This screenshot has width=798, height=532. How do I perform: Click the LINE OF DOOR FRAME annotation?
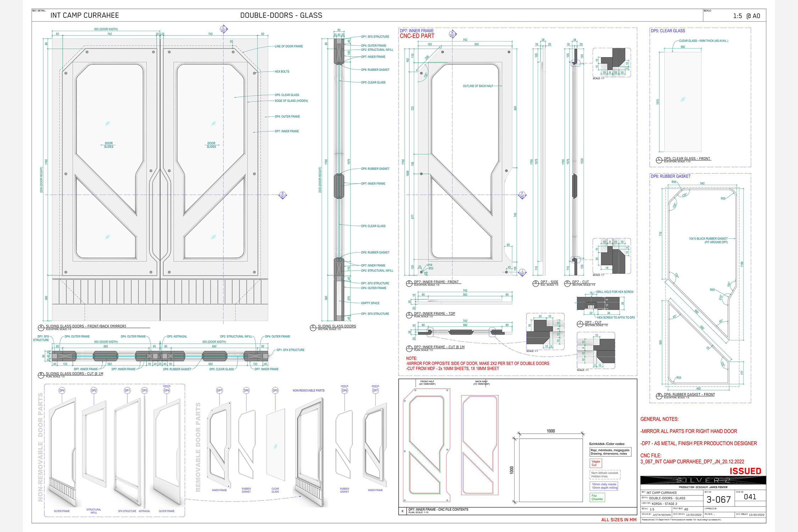point(289,46)
